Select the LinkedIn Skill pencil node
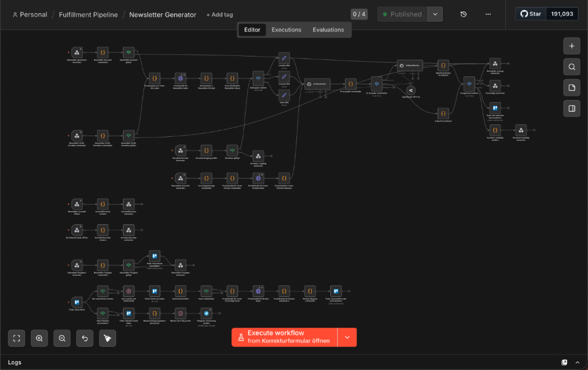This screenshot has height=370, width=588. point(284,58)
